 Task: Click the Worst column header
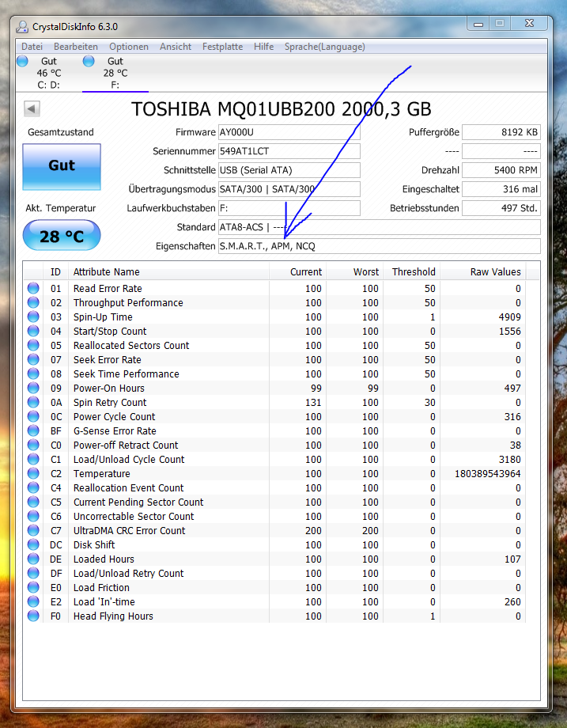[354, 271]
